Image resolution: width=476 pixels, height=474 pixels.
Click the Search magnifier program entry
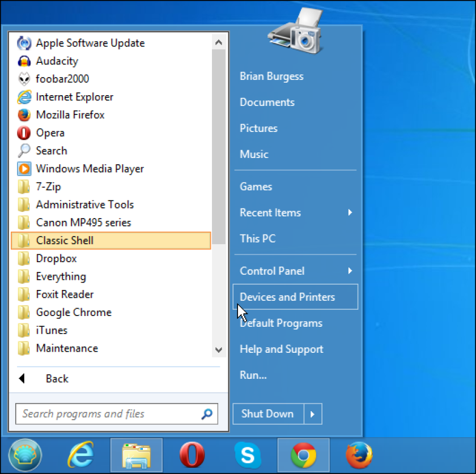point(111,151)
